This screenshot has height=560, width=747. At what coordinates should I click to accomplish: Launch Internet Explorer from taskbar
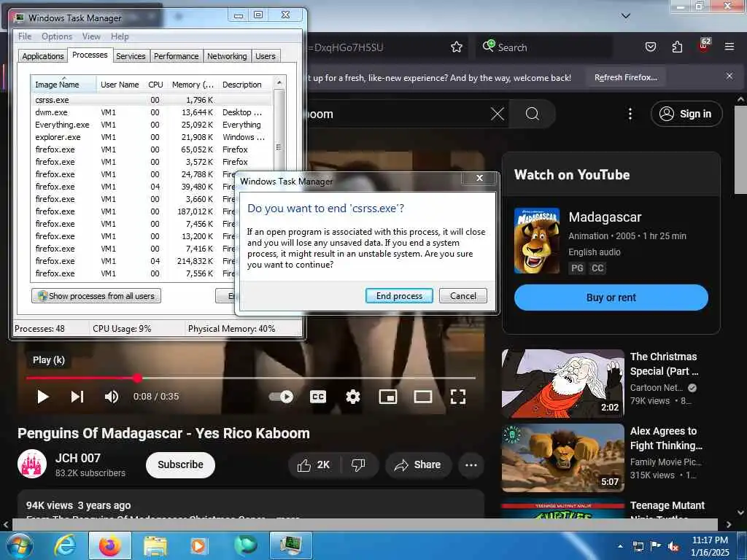tap(64, 545)
